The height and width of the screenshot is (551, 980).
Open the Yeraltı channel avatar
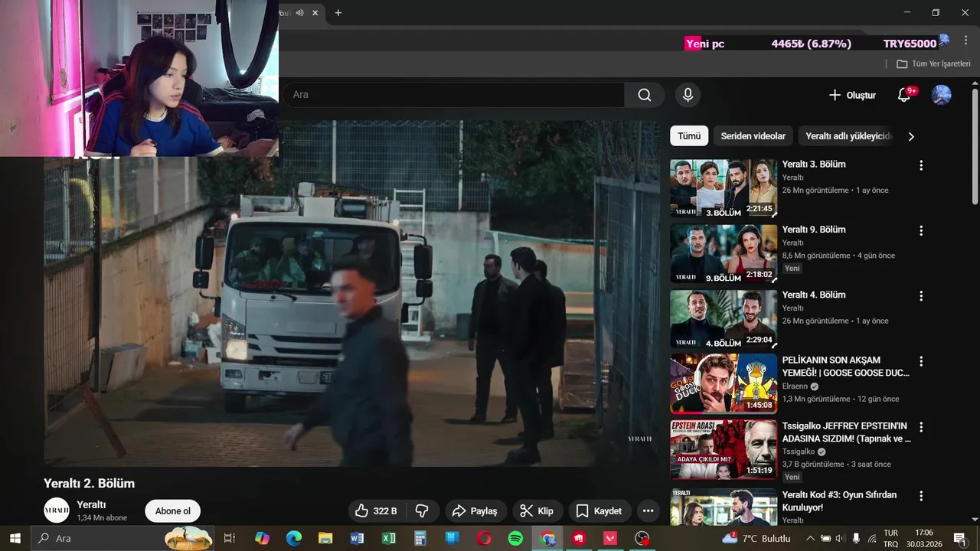pos(57,510)
